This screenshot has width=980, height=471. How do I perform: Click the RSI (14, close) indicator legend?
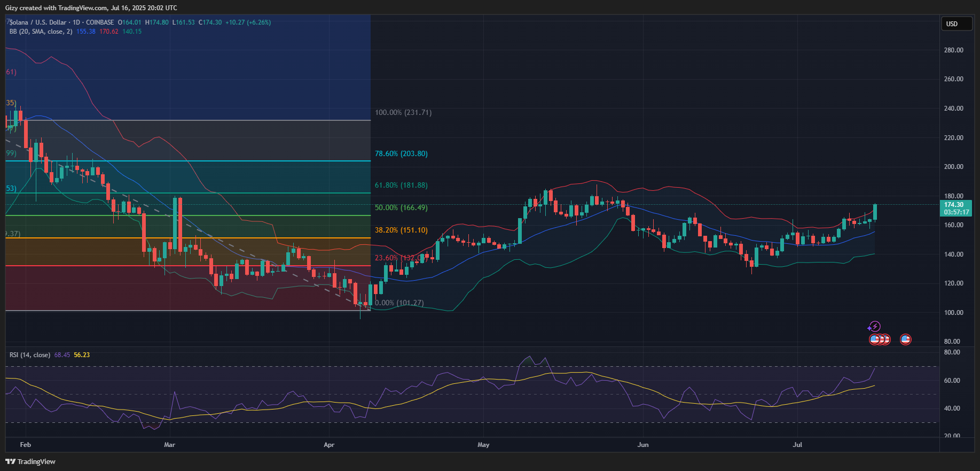(30, 355)
